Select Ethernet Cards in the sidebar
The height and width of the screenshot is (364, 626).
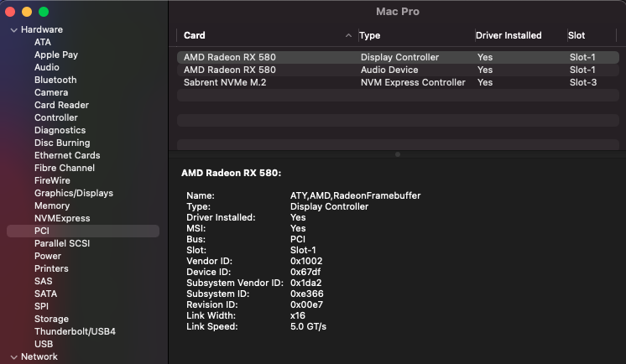(67, 155)
